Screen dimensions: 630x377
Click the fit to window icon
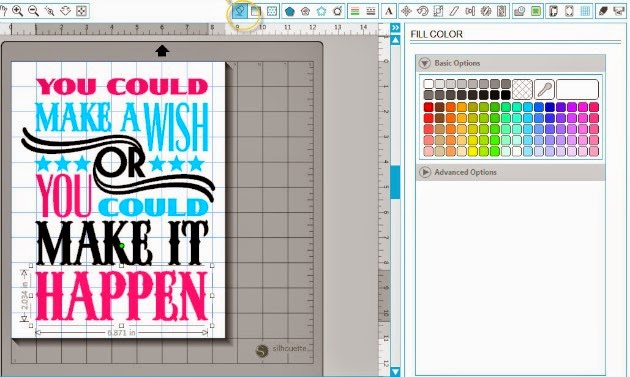tap(81, 11)
